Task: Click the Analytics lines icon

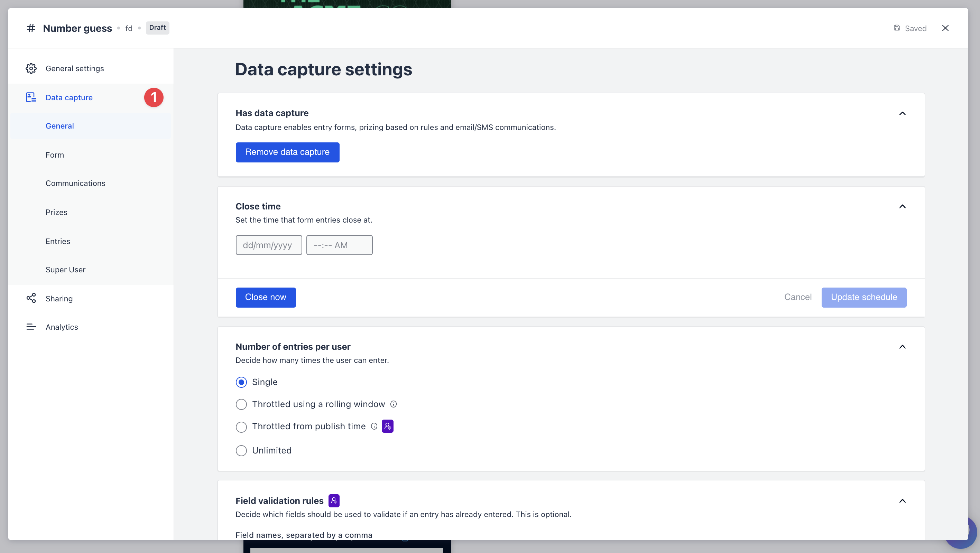Action: coord(31,327)
